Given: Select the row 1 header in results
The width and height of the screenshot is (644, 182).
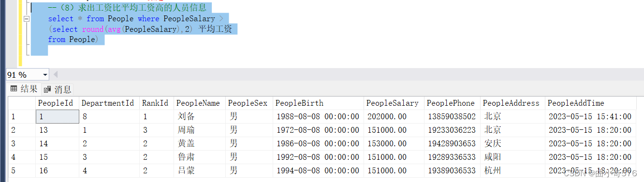Looking at the screenshot, I should tap(21, 116).
